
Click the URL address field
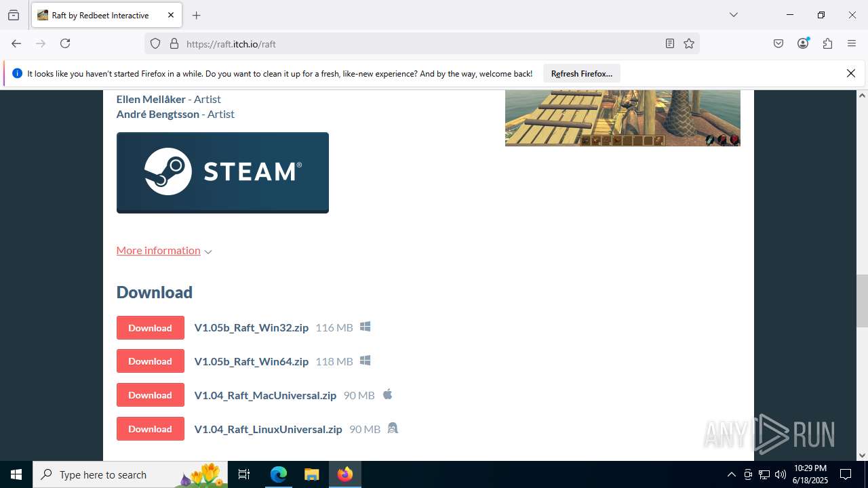coord(420,43)
